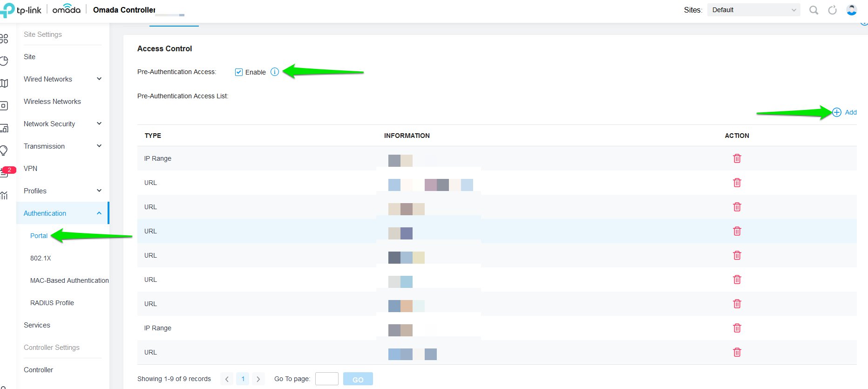Click the next page arrow
Image resolution: width=868 pixels, height=389 pixels.
tap(258, 379)
